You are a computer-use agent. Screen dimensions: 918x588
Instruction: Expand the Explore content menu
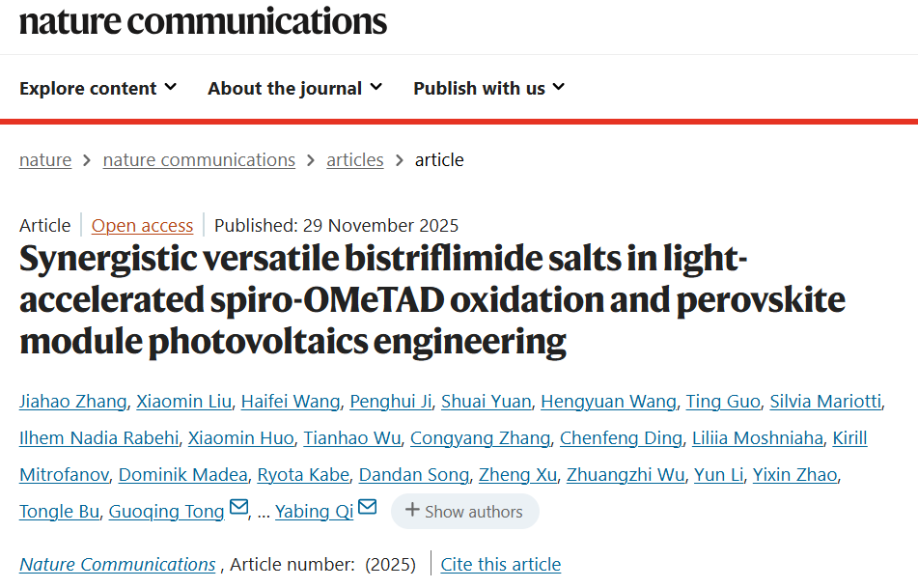click(x=98, y=88)
